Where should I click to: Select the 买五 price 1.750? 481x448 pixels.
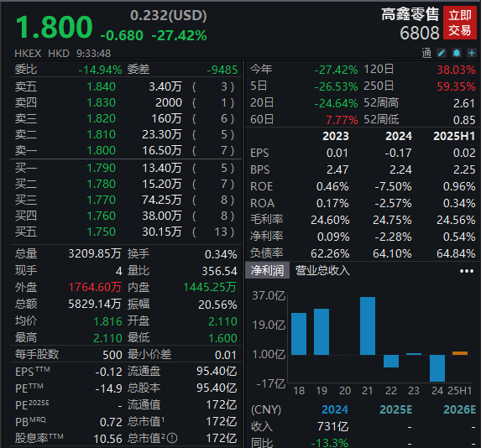pos(102,232)
